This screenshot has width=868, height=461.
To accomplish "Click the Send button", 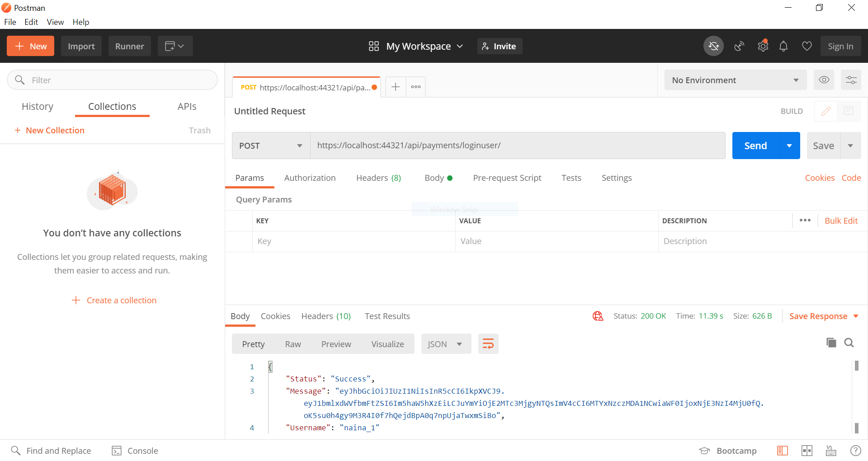I will click(x=755, y=146).
